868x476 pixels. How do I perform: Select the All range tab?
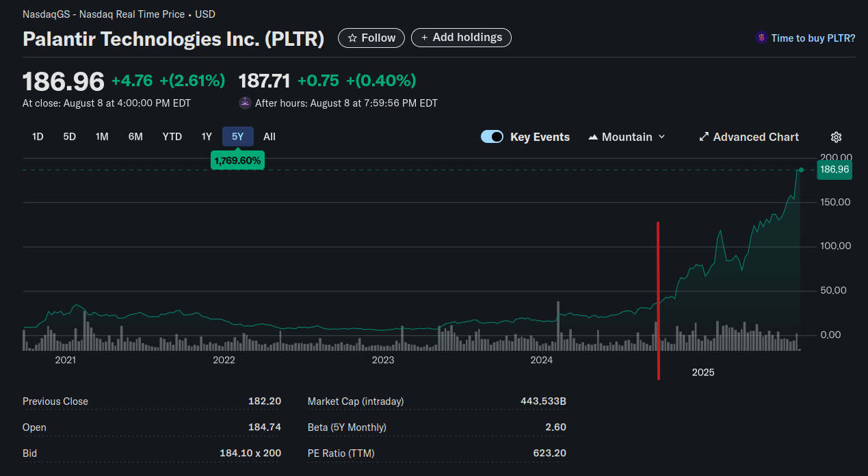pos(269,137)
